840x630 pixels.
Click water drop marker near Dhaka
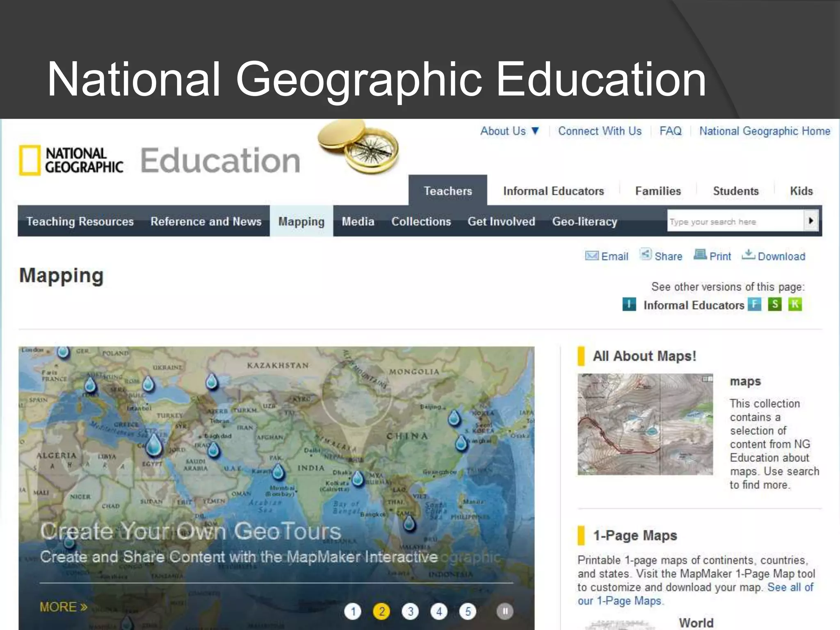pos(358,478)
